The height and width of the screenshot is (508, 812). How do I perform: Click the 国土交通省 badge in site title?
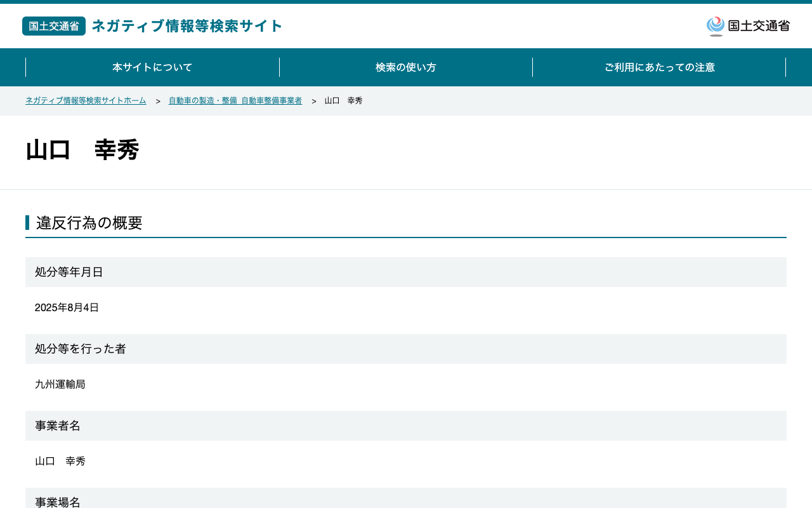tap(54, 26)
